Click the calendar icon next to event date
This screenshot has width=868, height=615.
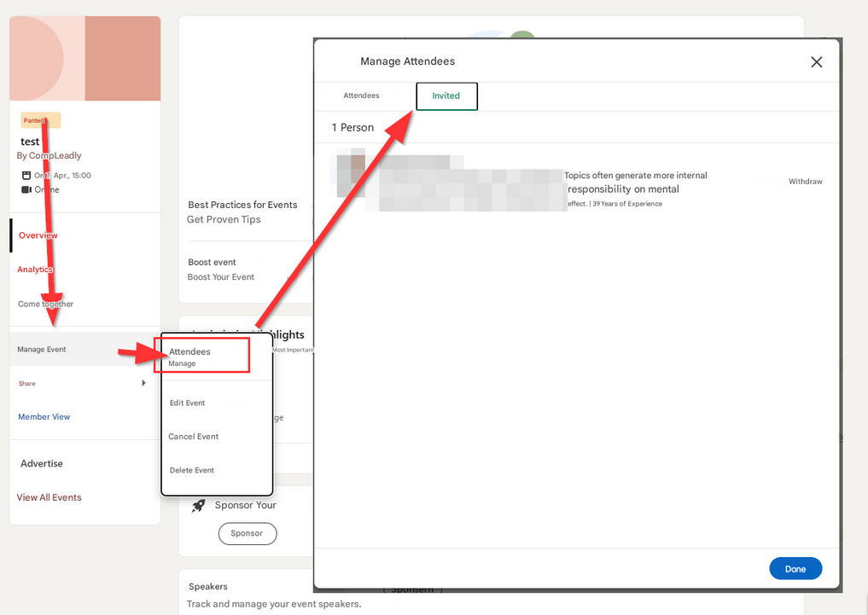click(x=26, y=176)
